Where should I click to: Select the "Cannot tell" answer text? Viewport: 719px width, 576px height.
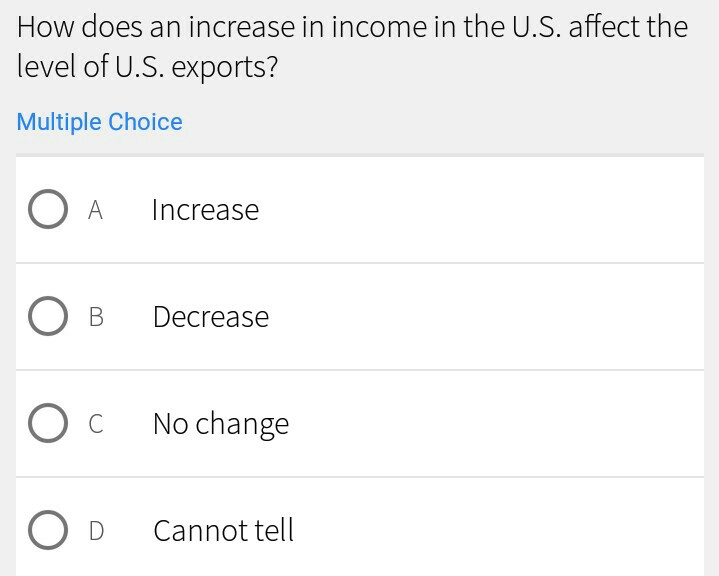pos(223,530)
